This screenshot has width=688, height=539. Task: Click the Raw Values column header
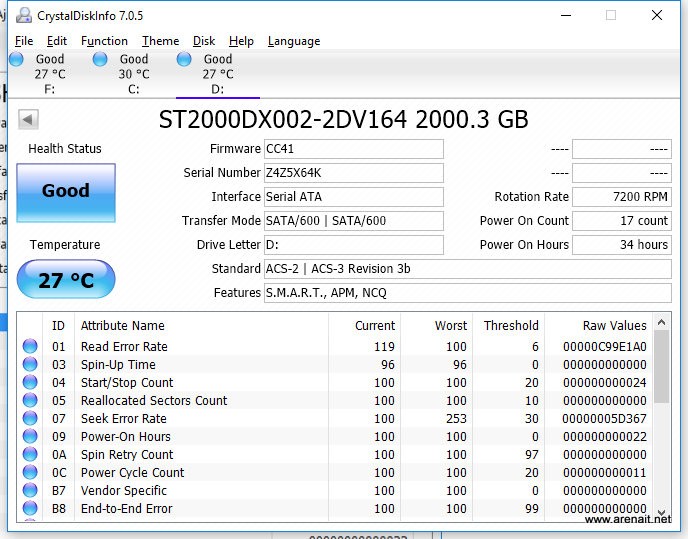[x=614, y=326]
